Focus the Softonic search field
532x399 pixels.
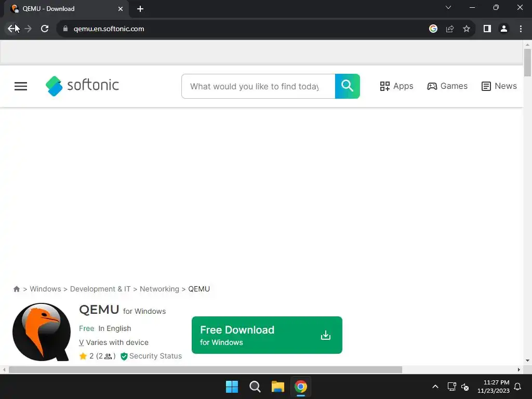(x=258, y=86)
